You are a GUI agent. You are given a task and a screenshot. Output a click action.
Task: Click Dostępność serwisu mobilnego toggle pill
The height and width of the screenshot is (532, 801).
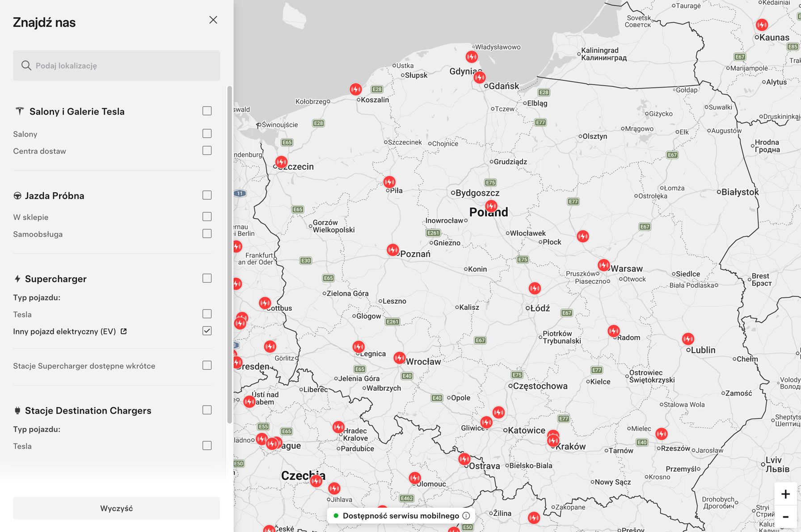[x=401, y=516]
